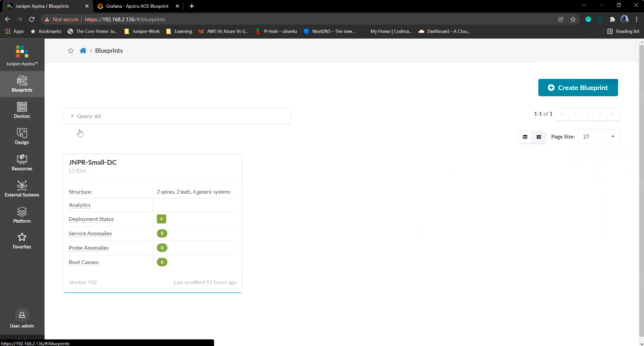
Task: Open External Systems in sidebar
Action: click(x=22, y=189)
